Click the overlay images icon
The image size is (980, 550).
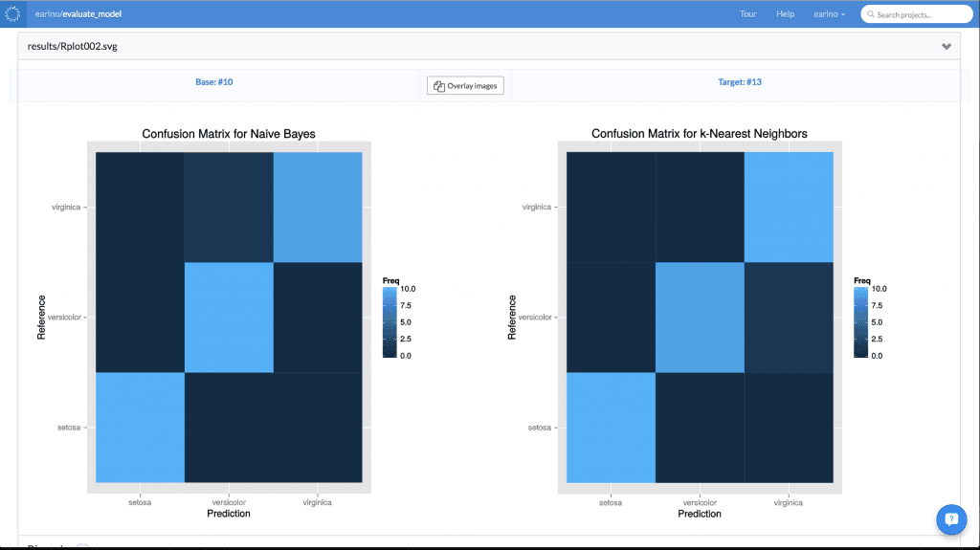(438, 86)
